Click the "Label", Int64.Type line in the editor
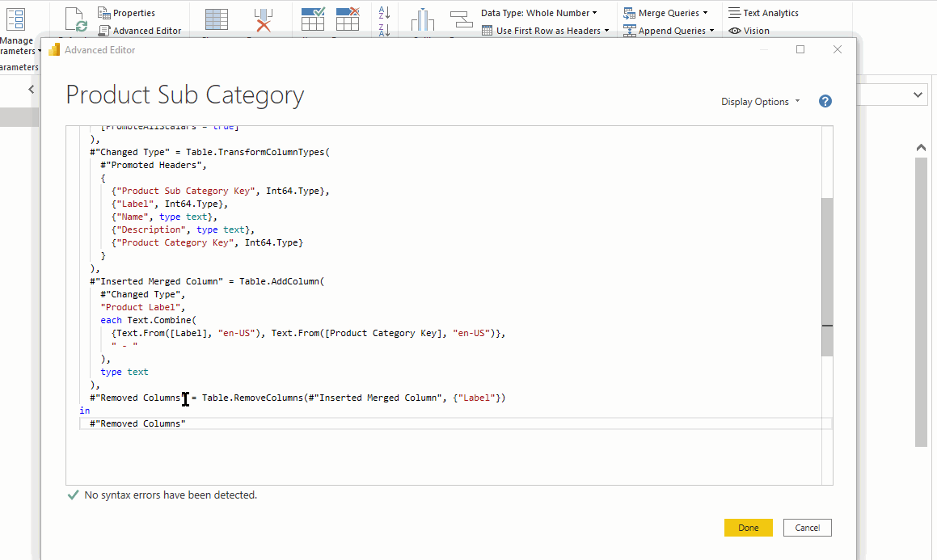937x560 pixels. (x=170, y=204)
